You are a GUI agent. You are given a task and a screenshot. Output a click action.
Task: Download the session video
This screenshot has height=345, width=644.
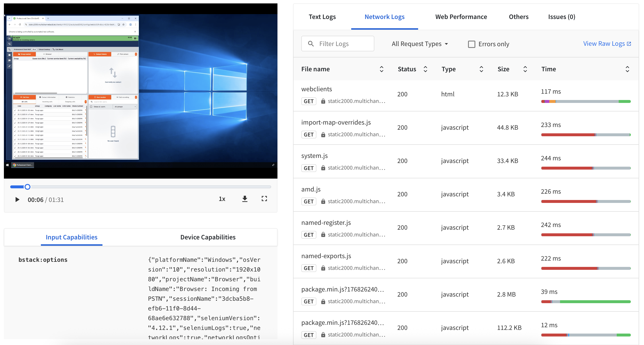coord(245,199)
